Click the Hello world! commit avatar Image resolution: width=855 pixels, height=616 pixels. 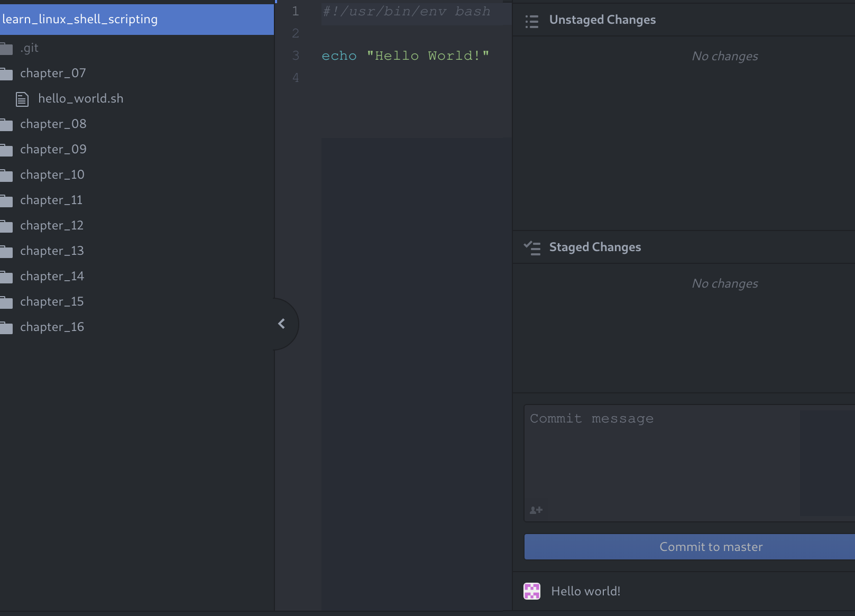tap(532, 591)
